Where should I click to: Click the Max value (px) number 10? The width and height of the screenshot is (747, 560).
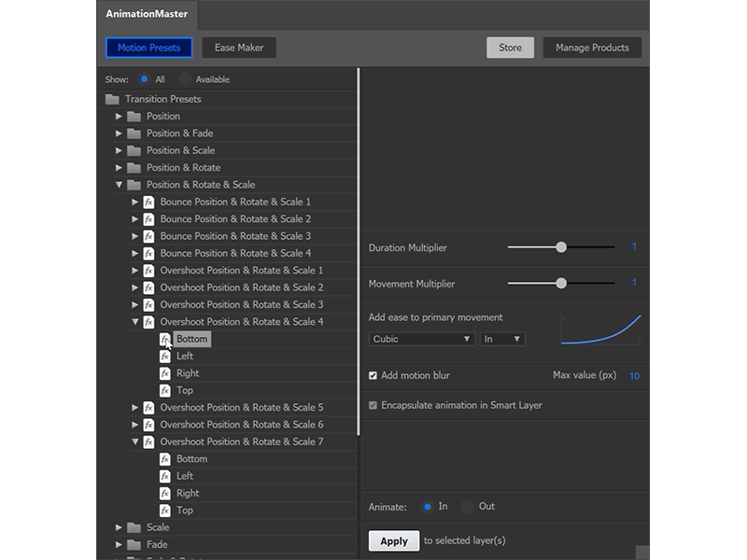coord(634,376)
